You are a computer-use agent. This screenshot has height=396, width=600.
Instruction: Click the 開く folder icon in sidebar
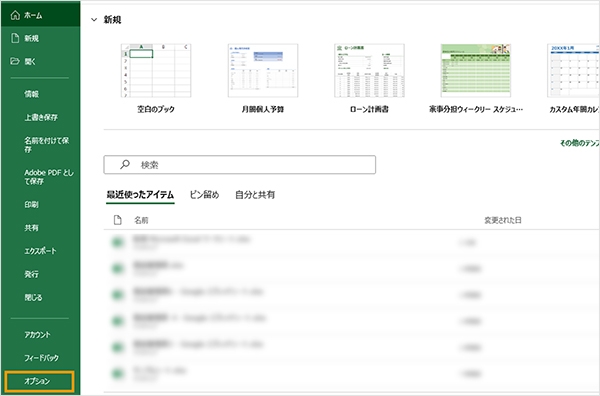pos(15,61)
